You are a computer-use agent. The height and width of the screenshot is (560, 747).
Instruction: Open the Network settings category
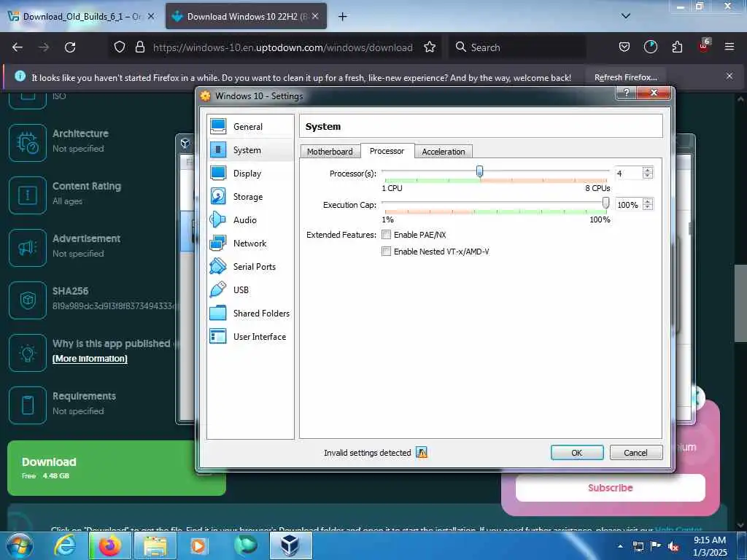click(250, 244)
